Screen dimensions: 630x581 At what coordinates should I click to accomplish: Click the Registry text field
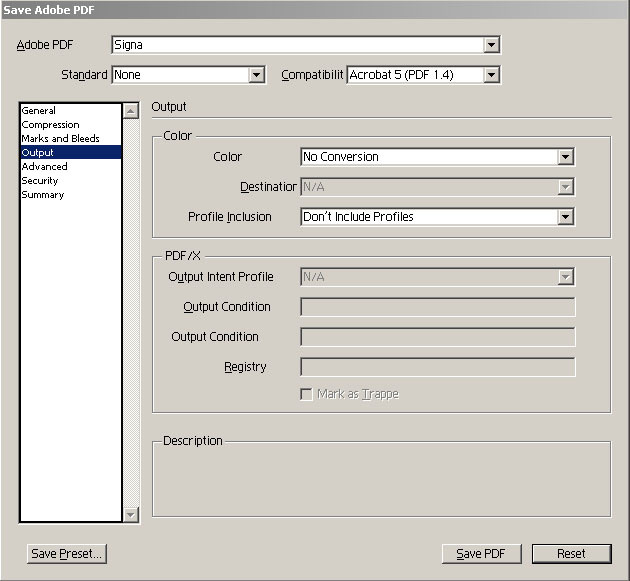click(x=438, y=367)
